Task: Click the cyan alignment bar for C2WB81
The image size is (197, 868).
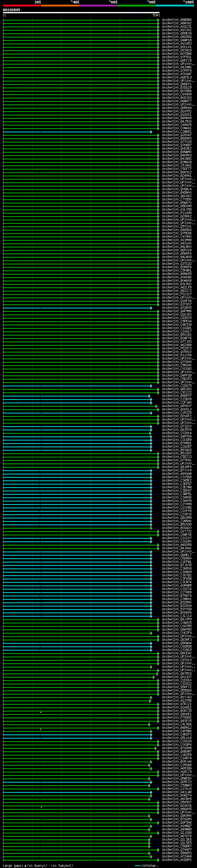Action: click(78, 132)
